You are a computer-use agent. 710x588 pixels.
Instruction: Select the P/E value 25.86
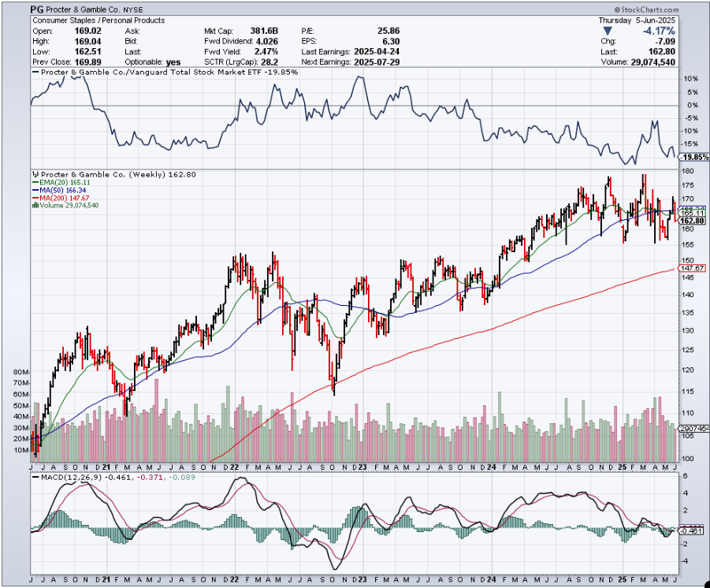[388, 31]
